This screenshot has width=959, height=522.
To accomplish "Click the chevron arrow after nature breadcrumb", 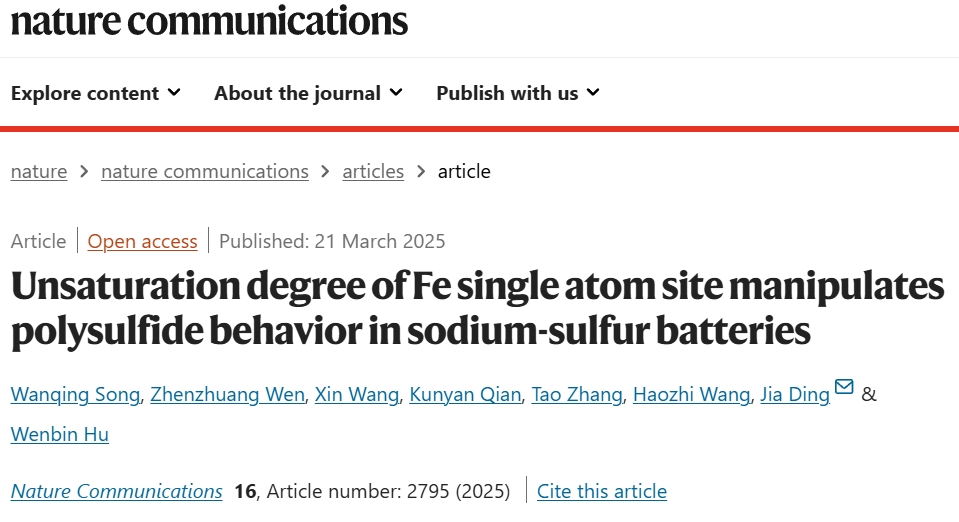I will click(x=84, y=172).
